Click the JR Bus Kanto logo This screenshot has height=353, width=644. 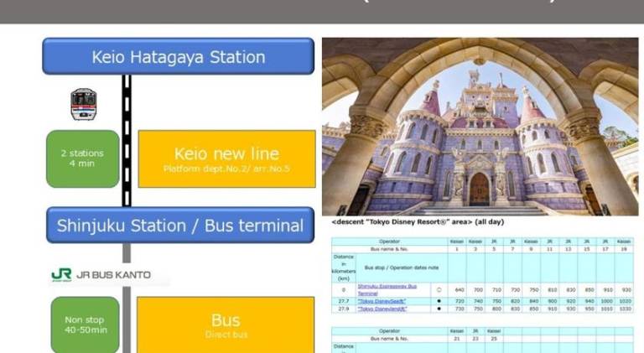point(101,274)
